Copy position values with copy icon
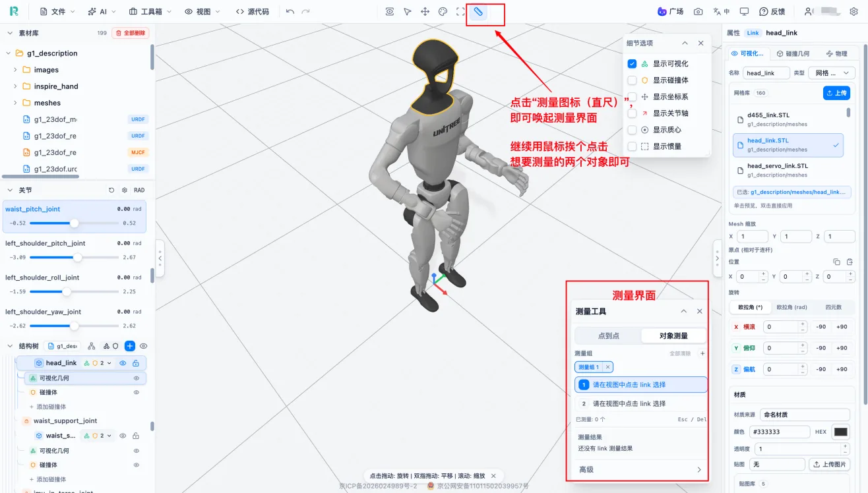 click(837, 262)
